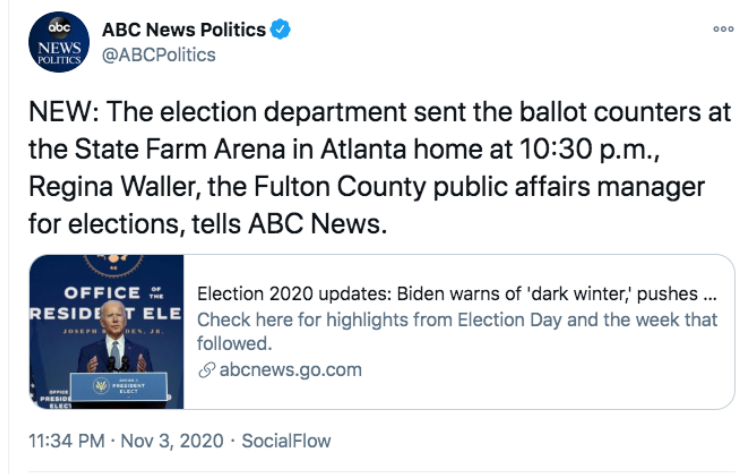
Task: Click the chain link icon in card
Action: coord(205,370)
